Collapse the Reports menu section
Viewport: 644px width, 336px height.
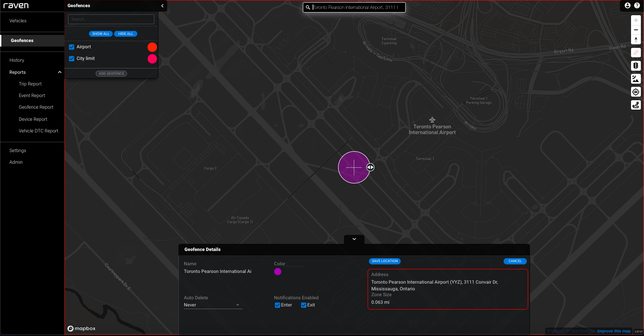pyautogui.click(x=59, y=72)
